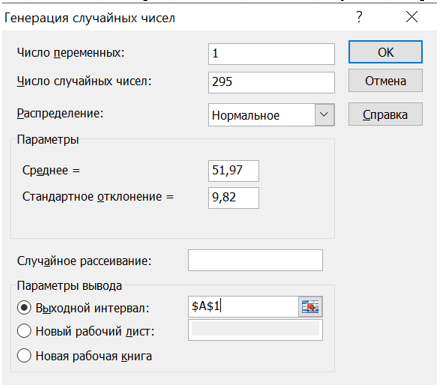Click the Стандартное отклонение field with 9,82

click(x=233, y=198)
